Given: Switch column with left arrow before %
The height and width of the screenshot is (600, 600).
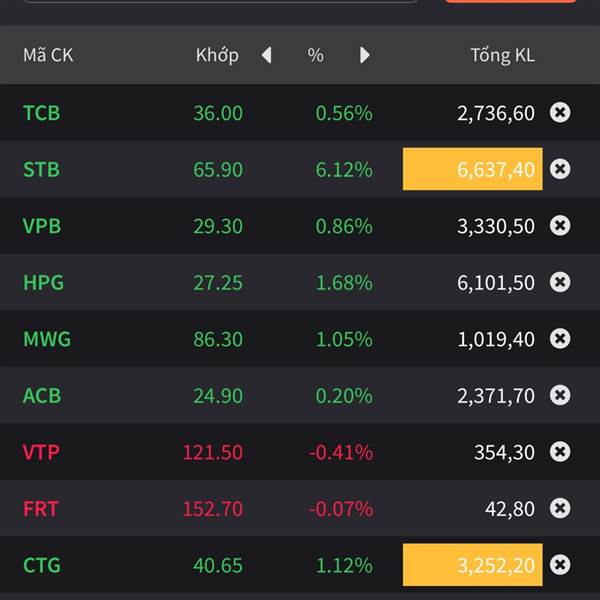Looking at the screenshot, I should 266,56.
